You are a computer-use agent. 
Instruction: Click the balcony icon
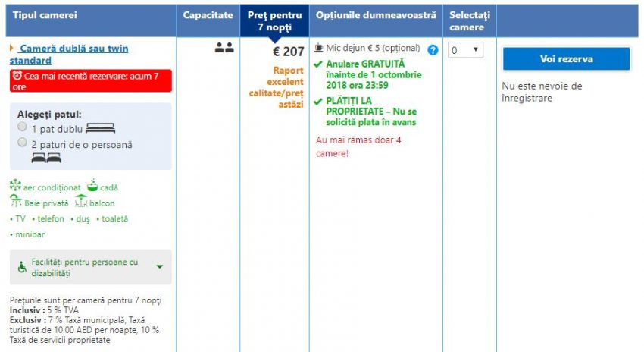[x=81, y=203]
